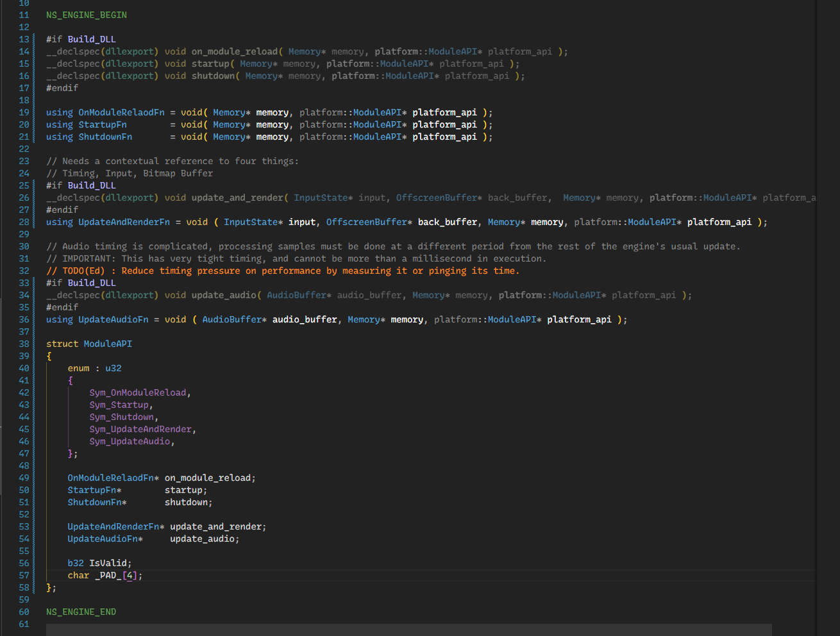Click line number 61 in the gutter
Viewport: 840px width, 636px height.
pyautogui.click(x=24, y=624)
